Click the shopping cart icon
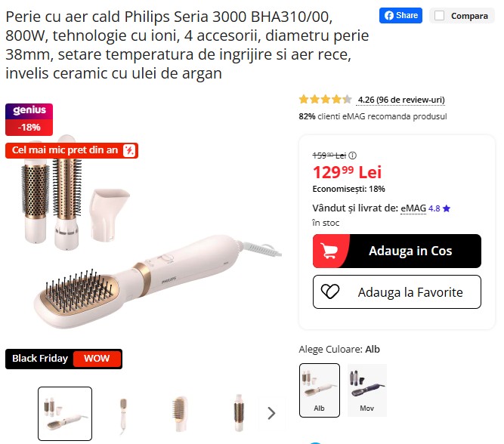The image size is (504, 444). point(329,251)
